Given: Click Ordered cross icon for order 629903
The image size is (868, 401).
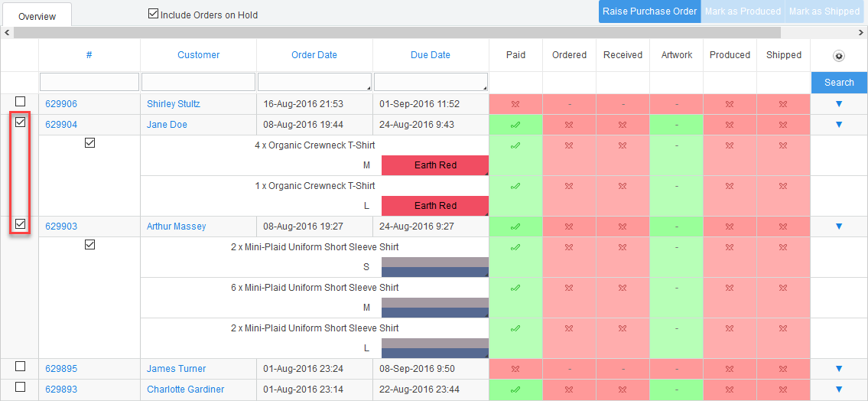Looking at the screenshot, I should tap(569, 227).
